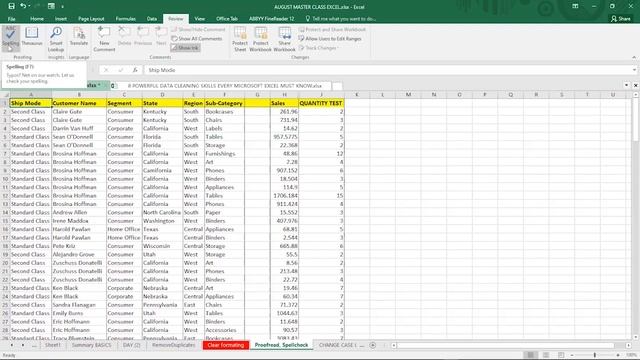This screenshot has width=640, height=360.
Task: Click the Select All corner triangle
Action: click(x=6, y=95)
